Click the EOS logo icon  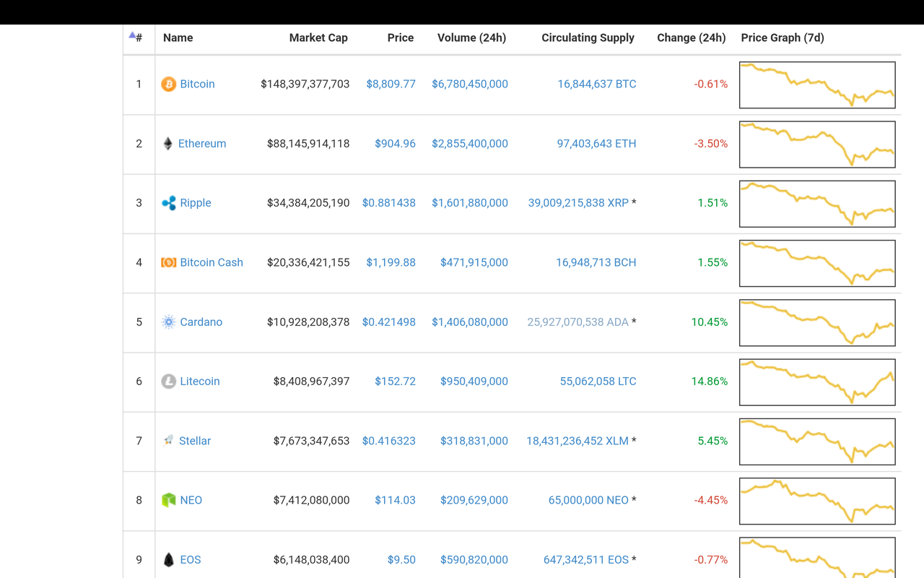[x=168, y=560]
